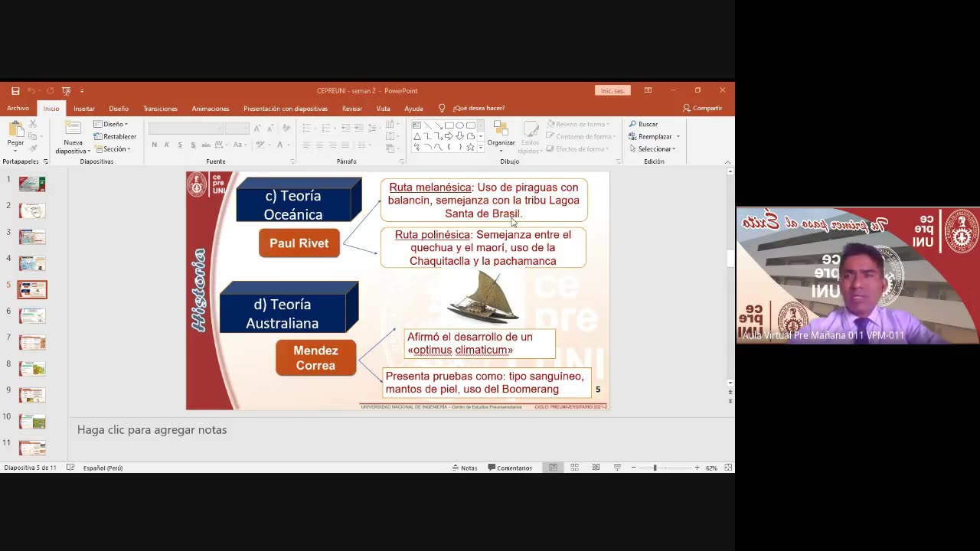The height and width of the screenshot is (551, 980).
Task: Toggle the Notas pane
Action: 465,468
